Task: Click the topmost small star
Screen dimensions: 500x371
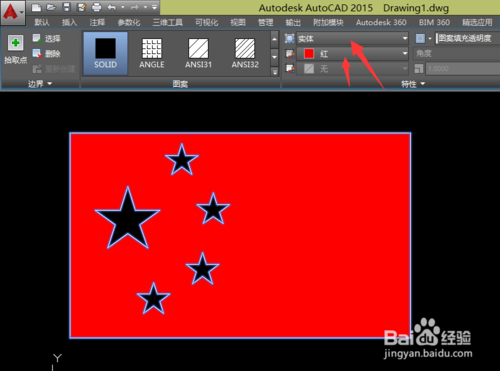Action: 182,161
